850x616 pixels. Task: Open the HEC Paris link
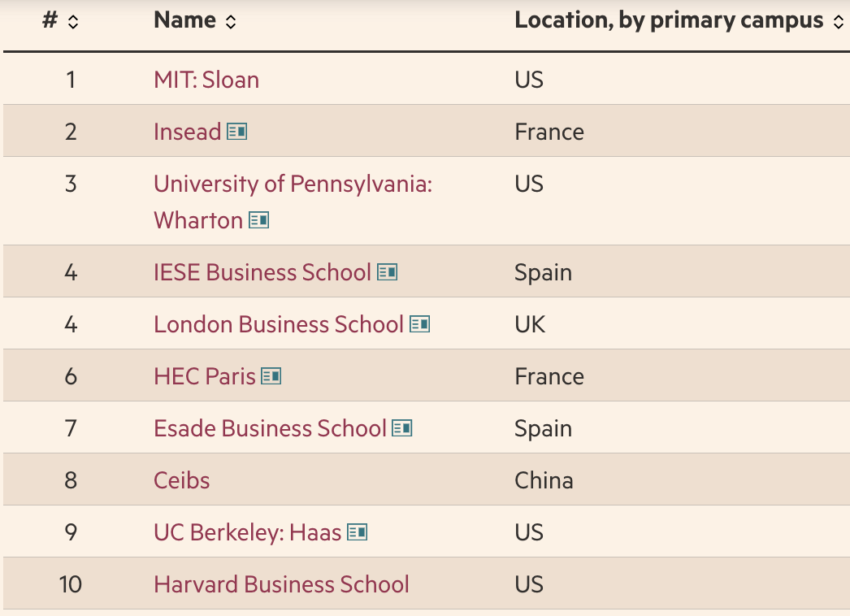pos(204,376)
